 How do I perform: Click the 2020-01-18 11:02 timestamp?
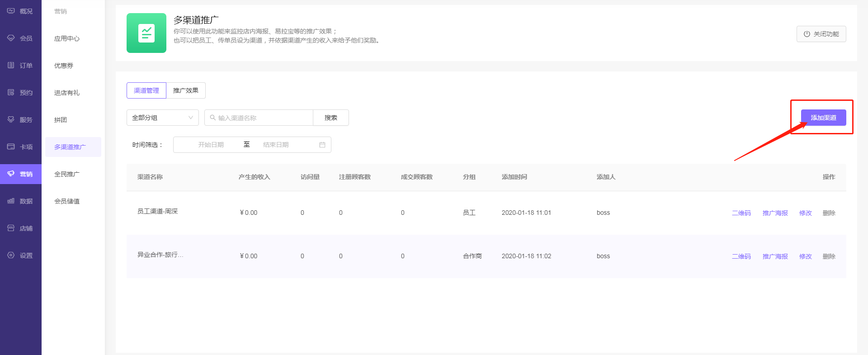point(526,256)
